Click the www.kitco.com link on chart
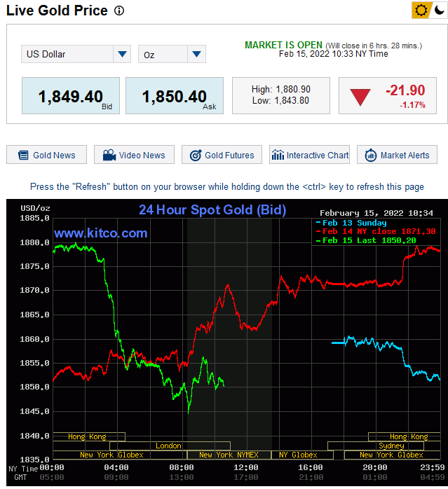 (100, 233)
